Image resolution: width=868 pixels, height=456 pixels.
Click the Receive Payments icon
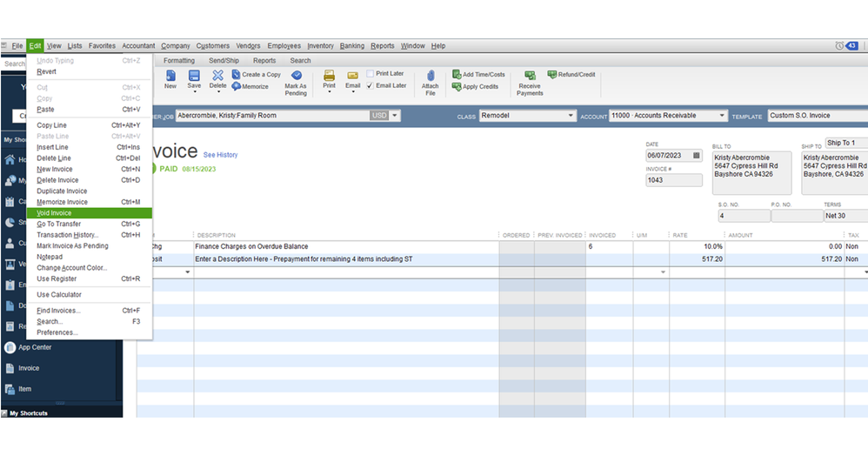(529, 77)
